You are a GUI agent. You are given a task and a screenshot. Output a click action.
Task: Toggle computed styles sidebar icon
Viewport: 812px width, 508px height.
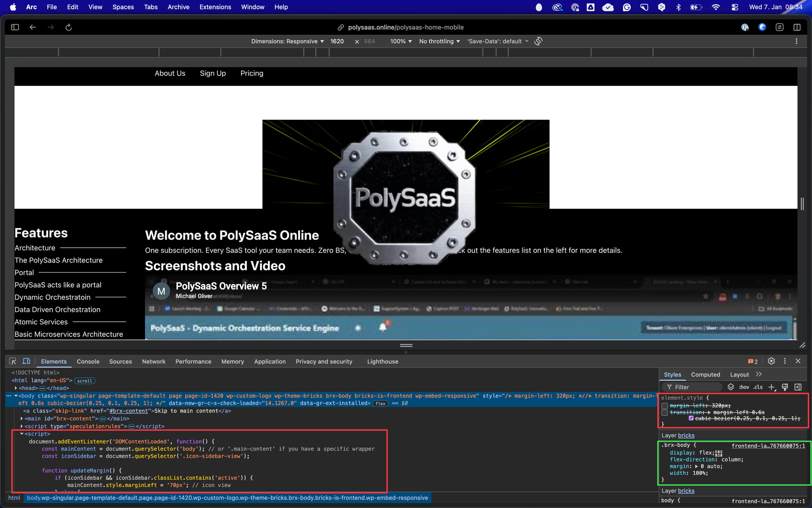[x=798, y=387]
